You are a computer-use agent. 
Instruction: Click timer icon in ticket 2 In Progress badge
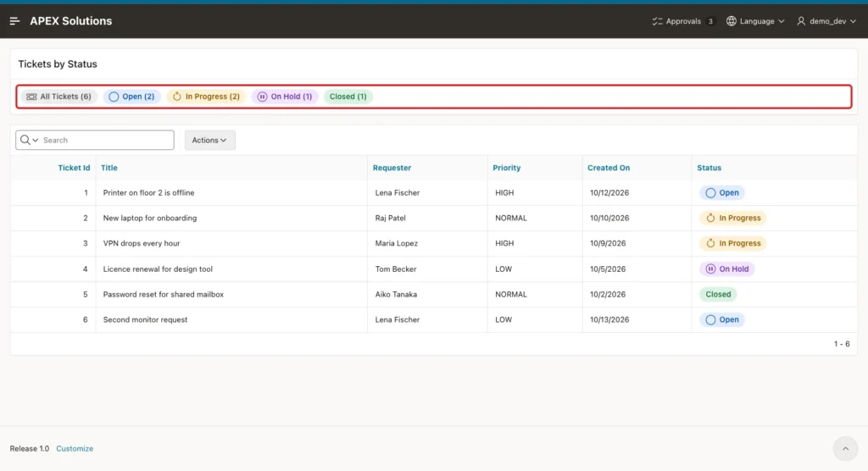[710, 218]
